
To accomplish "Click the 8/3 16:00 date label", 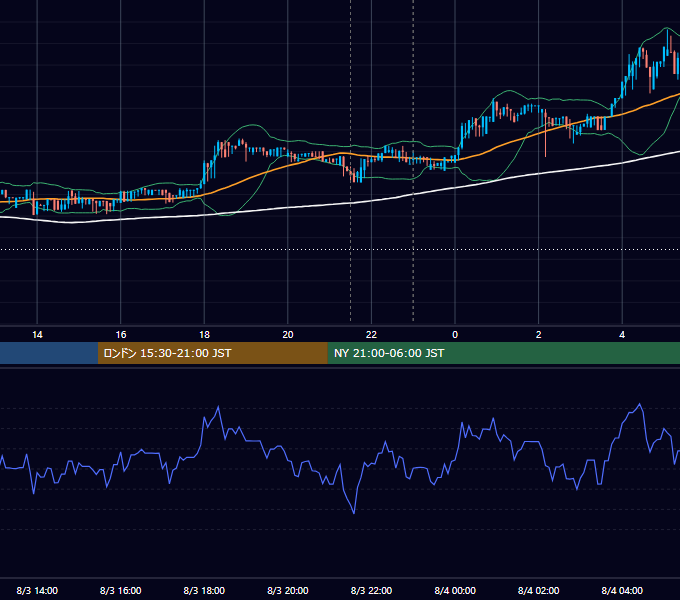I will 121,590.
